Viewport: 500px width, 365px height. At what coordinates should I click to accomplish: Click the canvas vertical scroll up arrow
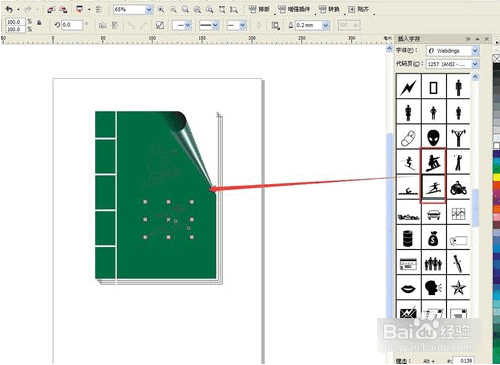tap(389, 49)
